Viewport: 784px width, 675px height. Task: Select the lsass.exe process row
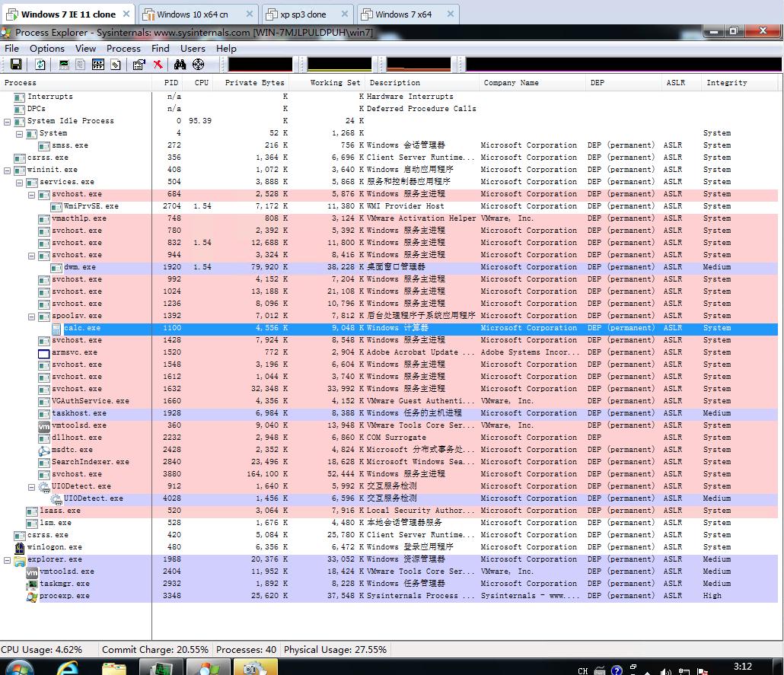coord(389,511)
